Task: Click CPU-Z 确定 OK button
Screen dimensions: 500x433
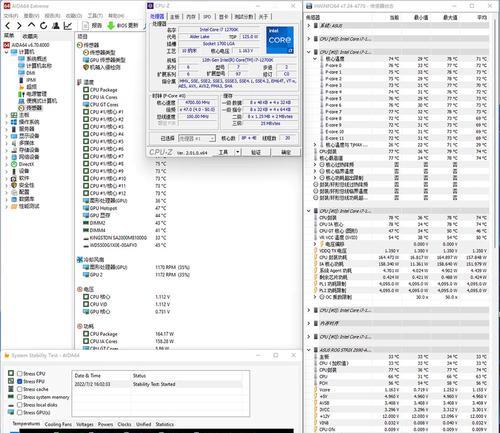Action: [286, 152]
